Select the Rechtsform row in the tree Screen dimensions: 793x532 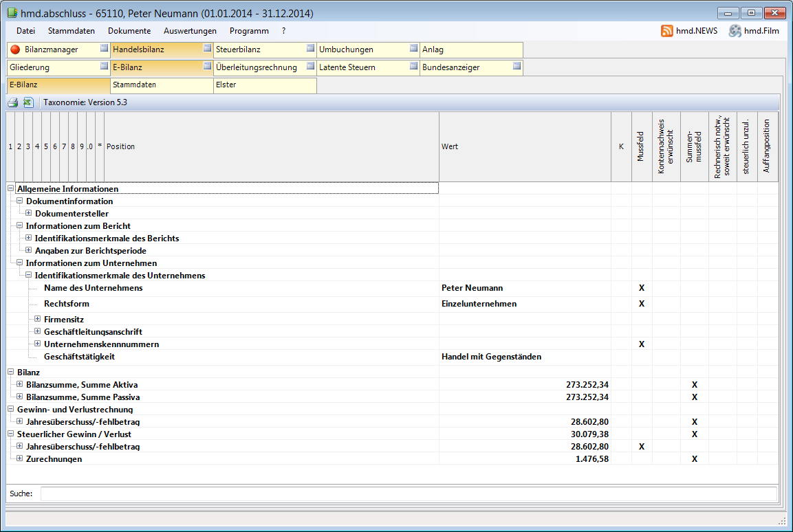[67, 304]
